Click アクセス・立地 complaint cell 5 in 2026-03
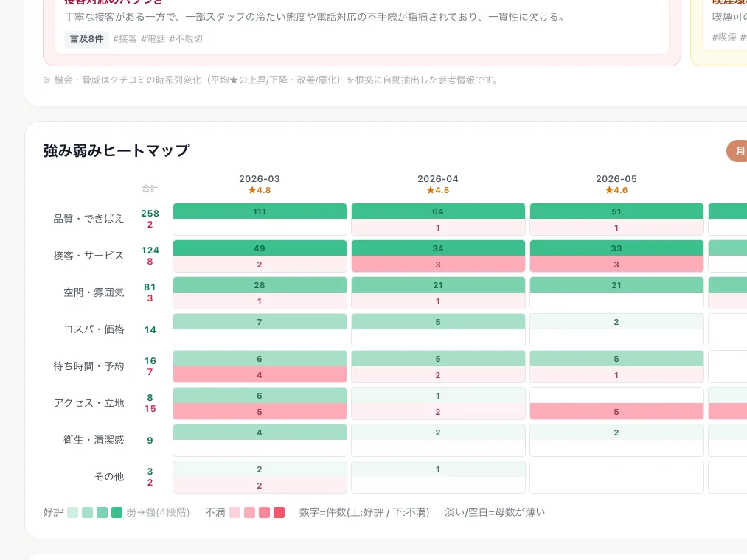Screen dimensions: 747x560 click(x=260, y=411)
